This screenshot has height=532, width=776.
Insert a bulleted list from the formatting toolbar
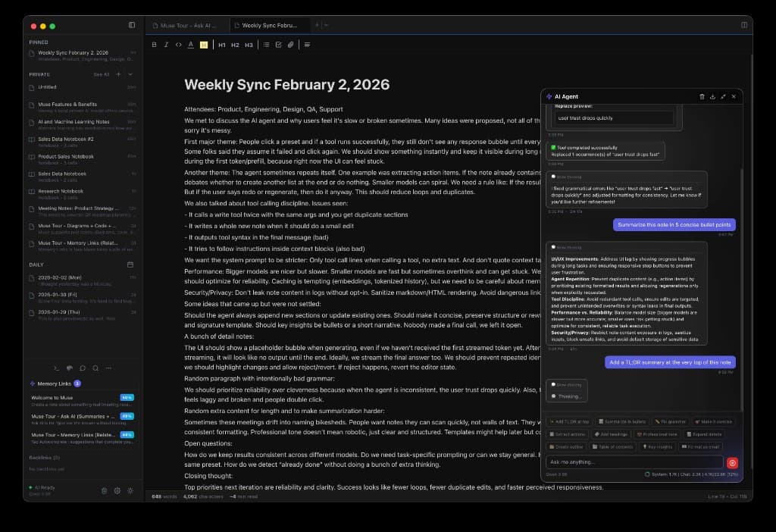(x=264, y=45)
